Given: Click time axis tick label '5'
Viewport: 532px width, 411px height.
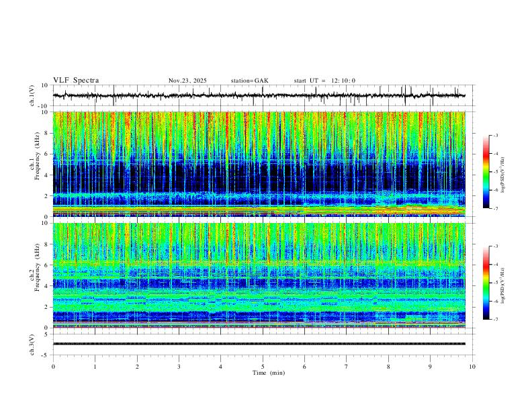Looking at the screenshot, I should (263, 367).
